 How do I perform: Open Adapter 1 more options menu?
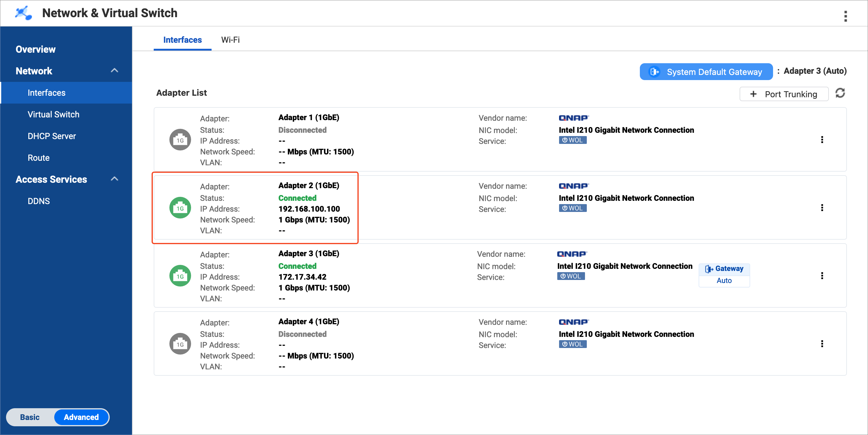click(x=822, y=140)
